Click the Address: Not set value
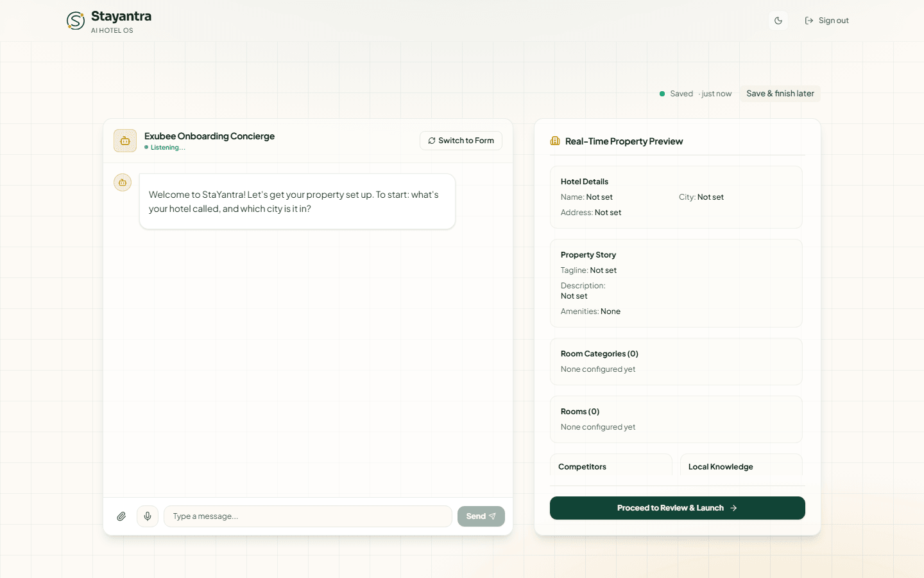 [x=608, y=213]
